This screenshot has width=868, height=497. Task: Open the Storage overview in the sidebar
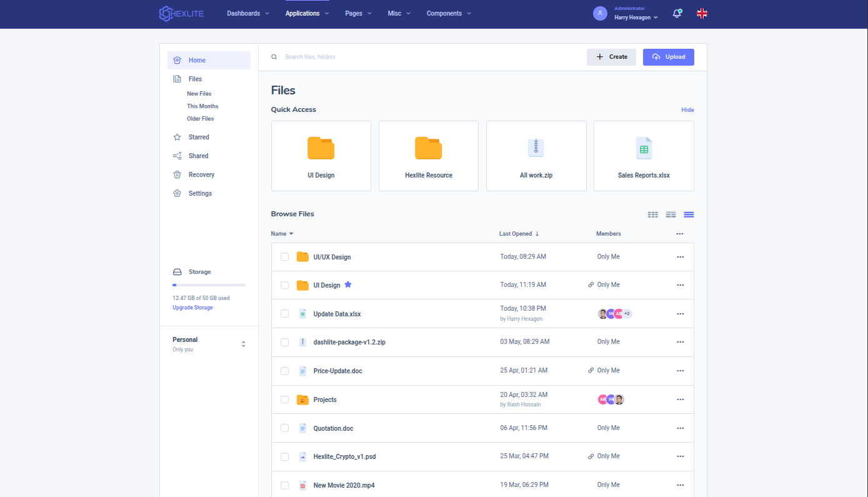point(200,272)
